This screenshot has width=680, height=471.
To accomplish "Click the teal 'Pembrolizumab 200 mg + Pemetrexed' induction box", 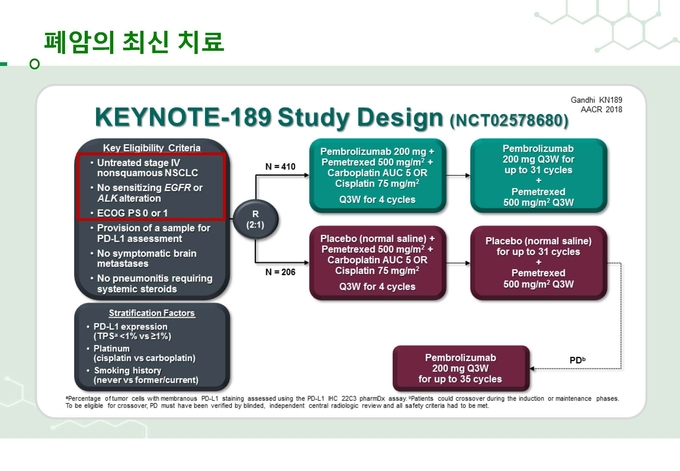I will (377, 176).
